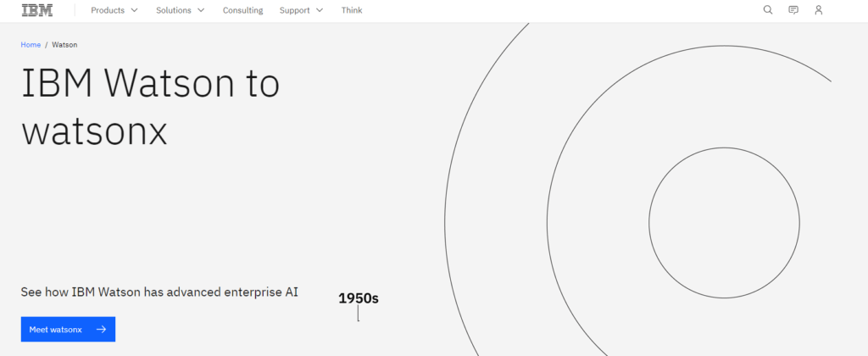Open the Products menu label
Image resolution: width=868 pixels, height=356 pixels.
pos(108,10)
